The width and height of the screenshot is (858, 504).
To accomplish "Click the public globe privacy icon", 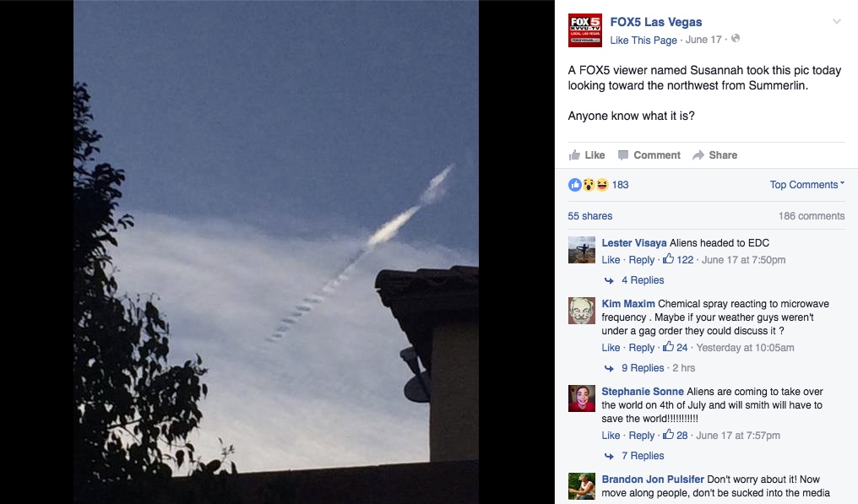I will pos(736,38).
